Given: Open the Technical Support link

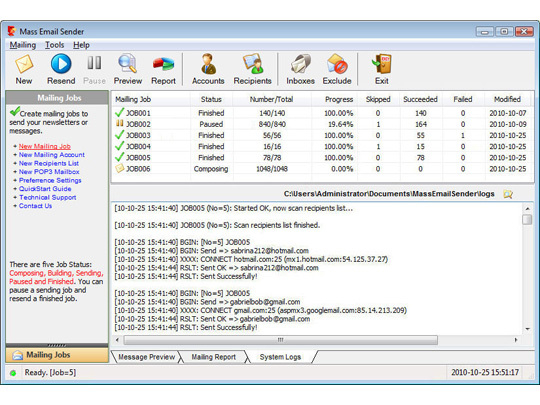Looking at the screenshot, I should click(x=48, y=197).
